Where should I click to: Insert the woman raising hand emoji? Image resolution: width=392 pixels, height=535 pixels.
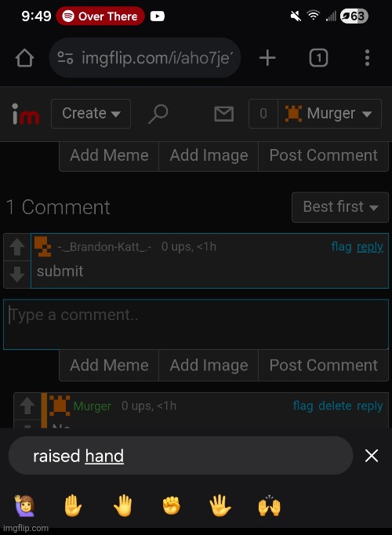[24, 506]
